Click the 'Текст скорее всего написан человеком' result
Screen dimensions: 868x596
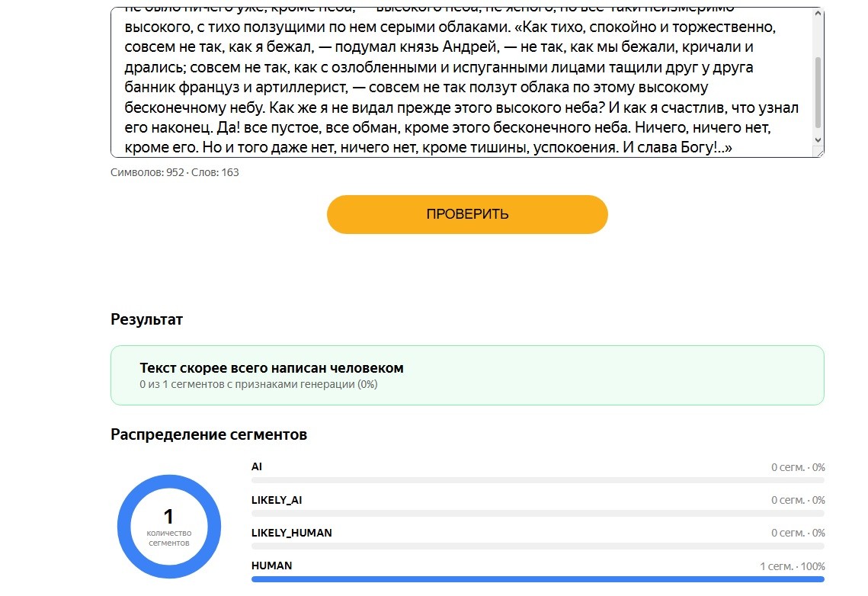(271, 368)
